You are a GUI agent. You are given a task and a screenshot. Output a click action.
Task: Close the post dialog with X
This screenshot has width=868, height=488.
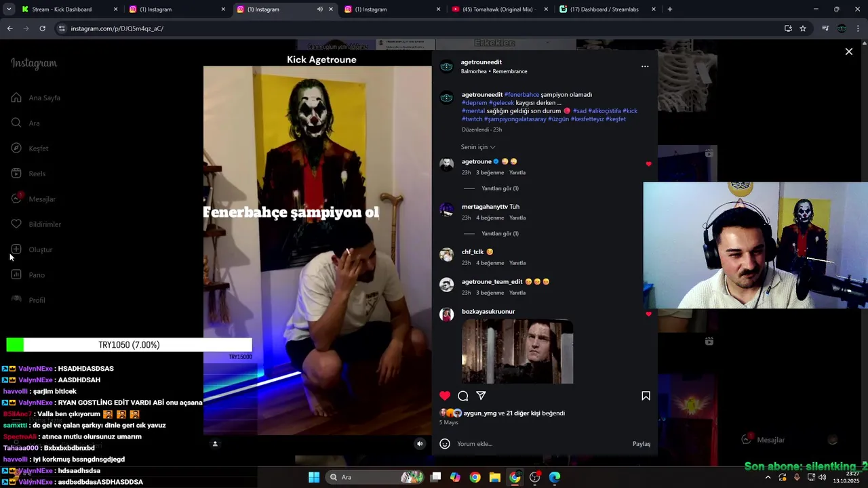(x=848, y=52)
